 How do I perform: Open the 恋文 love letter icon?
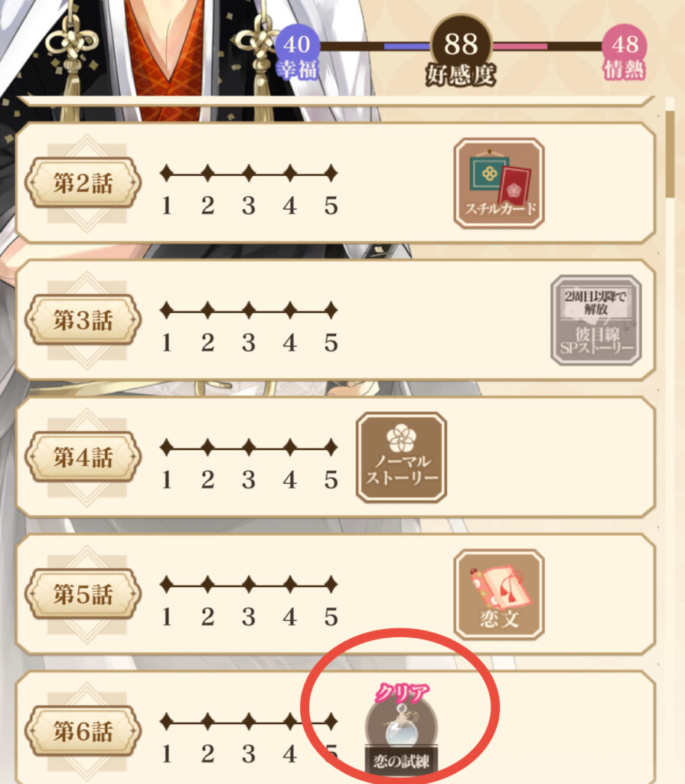(499, 594)
